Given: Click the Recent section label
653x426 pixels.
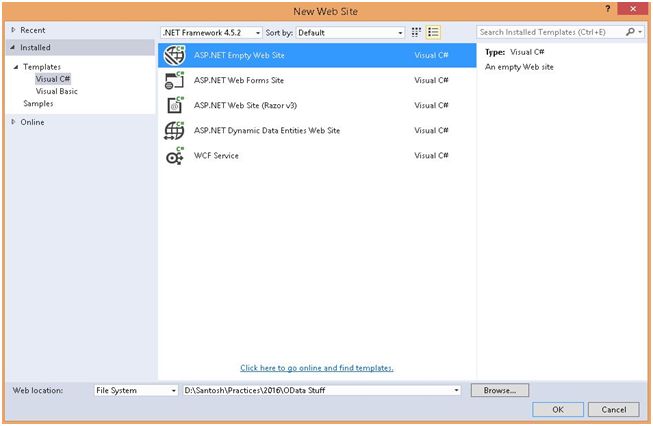Looking at the screenshot, I should [32, 30].
